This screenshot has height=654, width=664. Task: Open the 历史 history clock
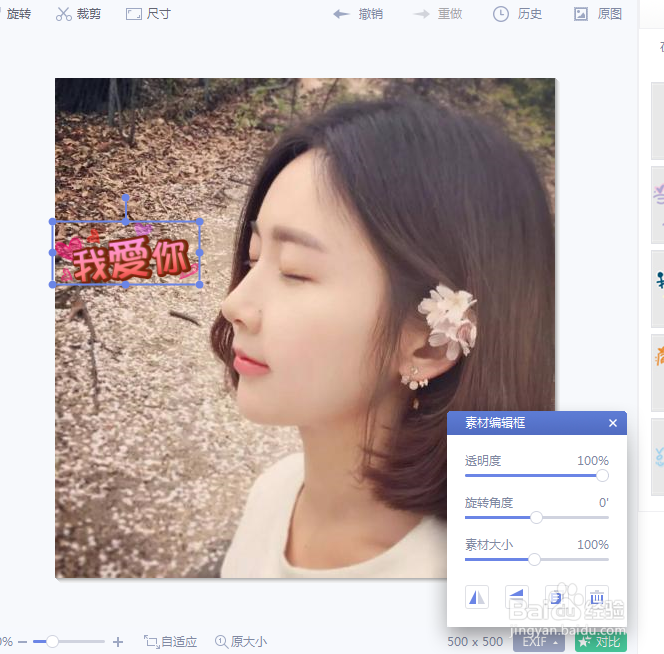(517, 14)
